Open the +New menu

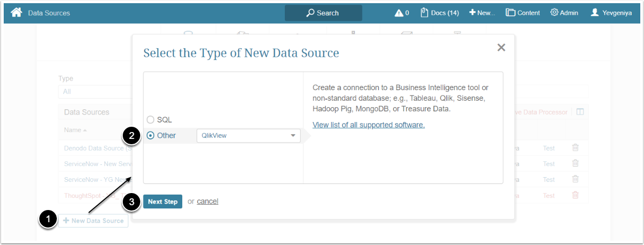482,13
